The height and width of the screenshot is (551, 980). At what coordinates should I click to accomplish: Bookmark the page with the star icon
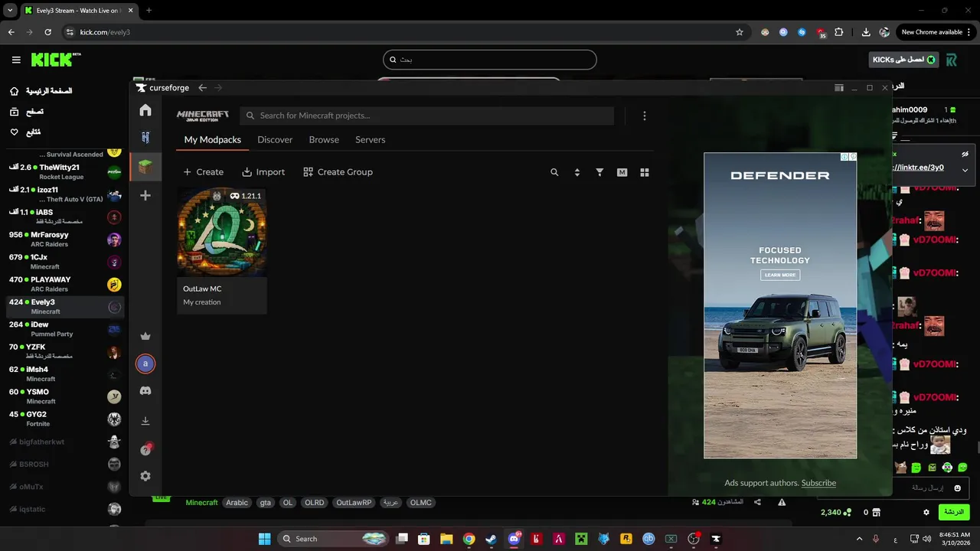pos(740,32)
